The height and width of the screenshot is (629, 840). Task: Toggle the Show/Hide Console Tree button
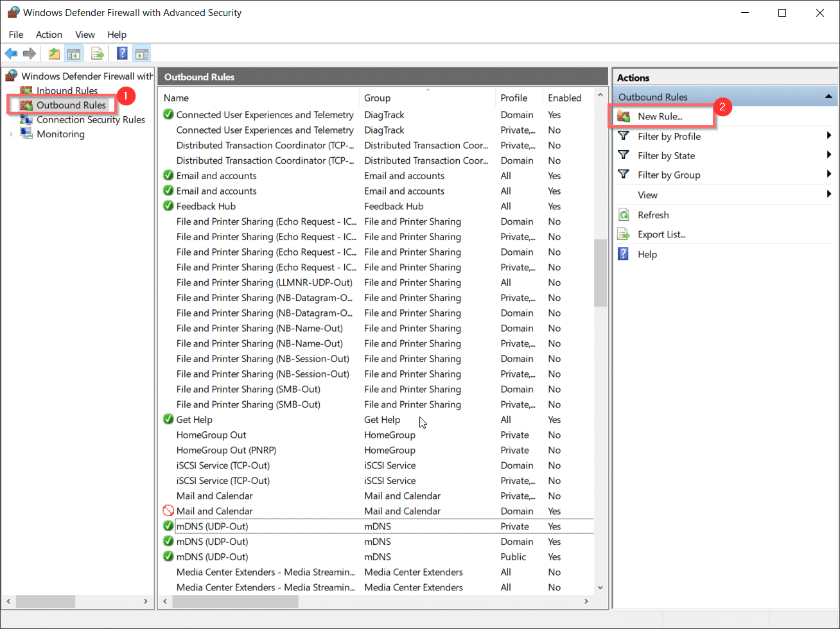tap(74, 54)
